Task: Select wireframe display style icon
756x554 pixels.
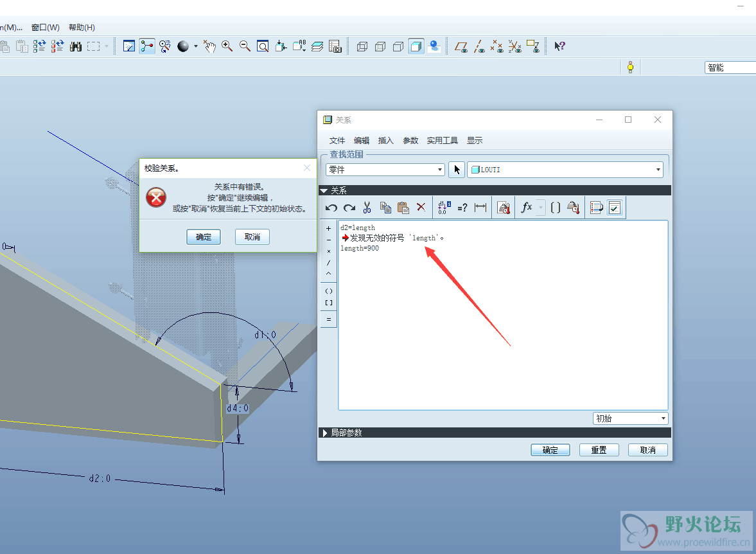Action: coord(362,46)
